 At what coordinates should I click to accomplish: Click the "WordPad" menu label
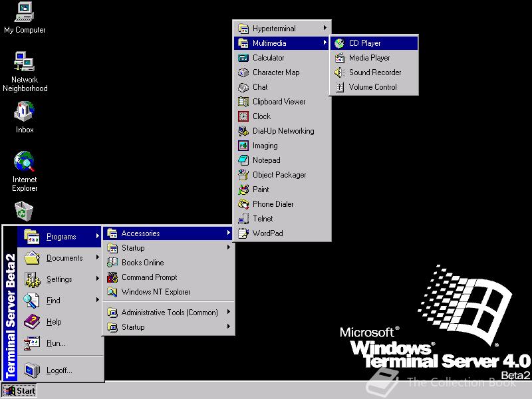coord(268,233)
